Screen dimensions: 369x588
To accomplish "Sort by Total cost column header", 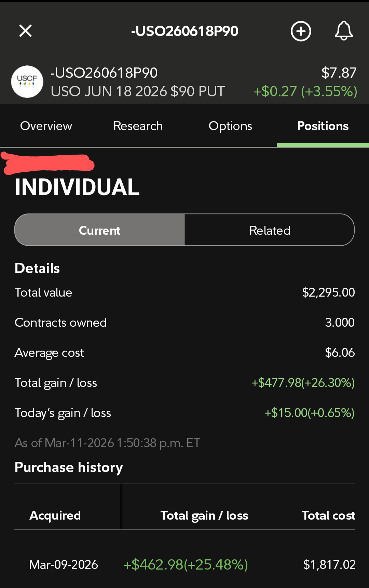I will click(328, 515).
